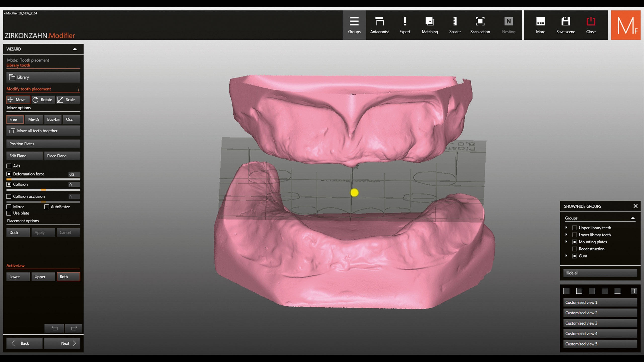Viewport: 644px width, 362px height.
Task: Click the Hide all button
Action: pyautogui.click(x=600, y=273)
